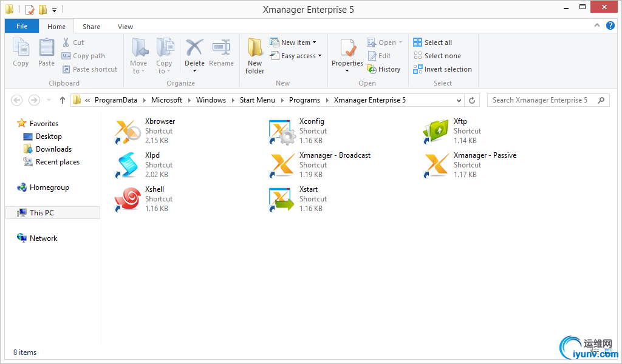Click Microsoft in the address breadcrumb
Screen dimensions: 622x364
(x=166, y=100)
